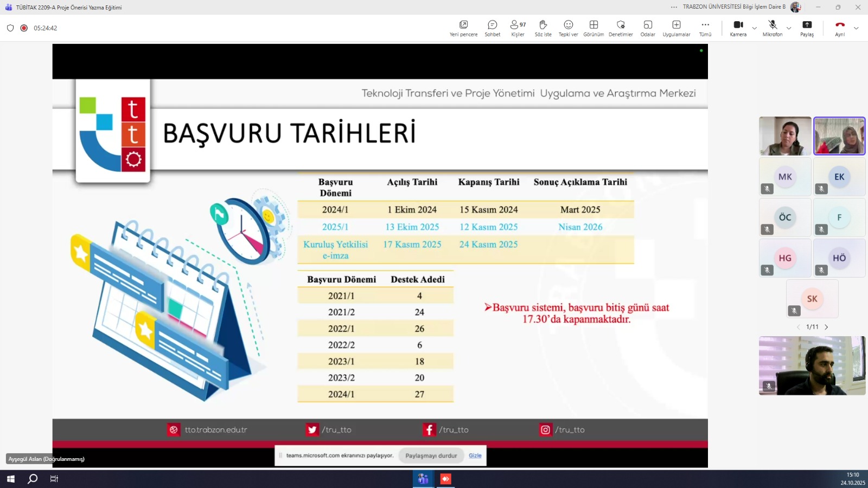Open Denetimler controls menu

point(621,28)
